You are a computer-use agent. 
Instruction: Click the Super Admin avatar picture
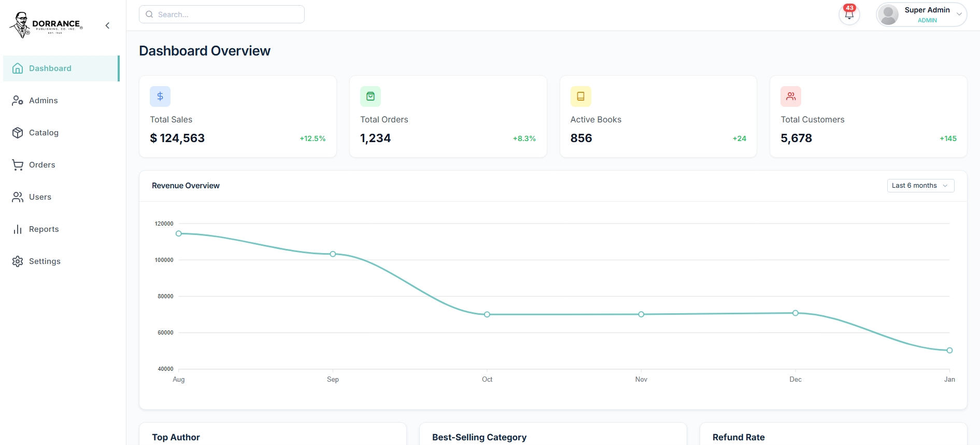click(x=889, y=15)
